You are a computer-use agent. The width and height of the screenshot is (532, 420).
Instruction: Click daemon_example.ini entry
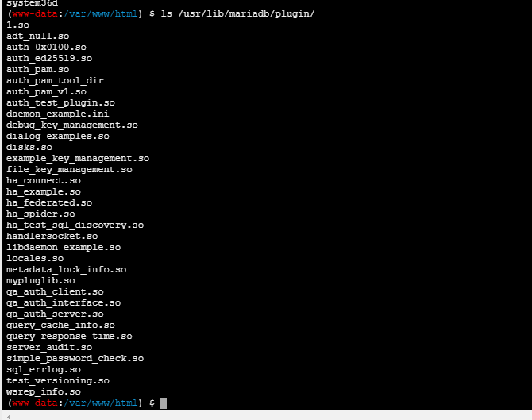(x=58, y=114)
